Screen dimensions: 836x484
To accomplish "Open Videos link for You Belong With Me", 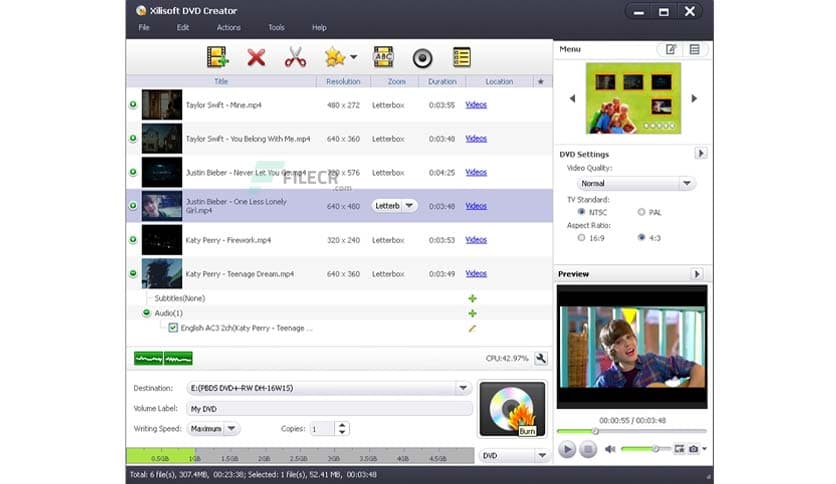I will point(476,139).
